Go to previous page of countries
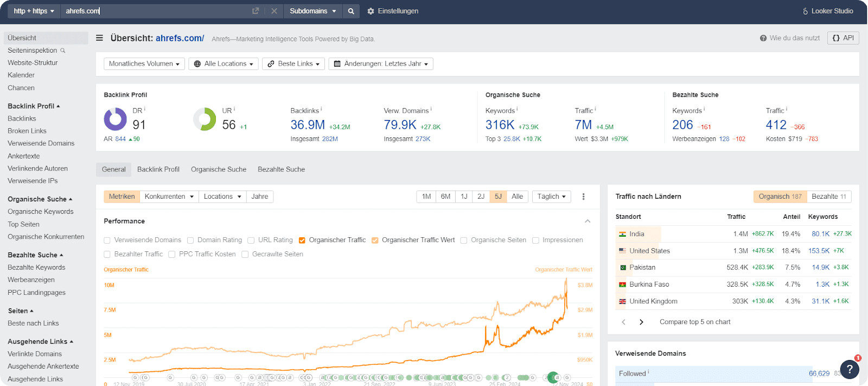Screen dimensions: 868x386 (623, 322)
